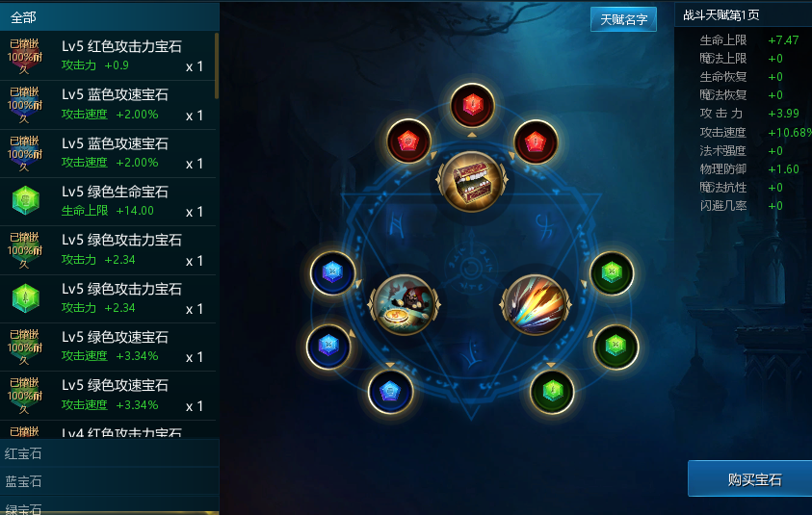Click the bottom green gem slot
Screen dimensions: 812x515
pos(552,392)
